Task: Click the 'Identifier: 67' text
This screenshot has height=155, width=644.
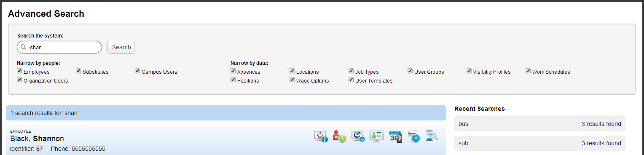Action: [27, 149]
